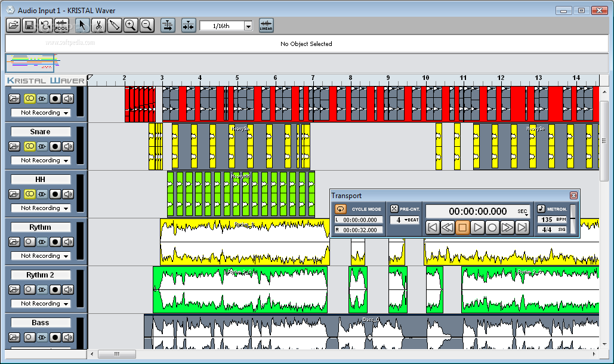The width and height of the screenshot is (614, 364).
Task: Click the zoom out magnifier
Action: click(x=147, y=26)
